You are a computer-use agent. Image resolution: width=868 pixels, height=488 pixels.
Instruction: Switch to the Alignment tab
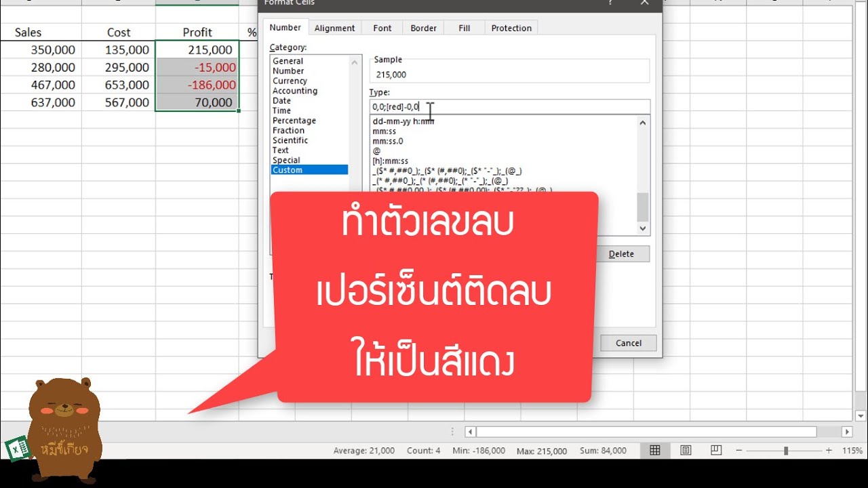(x=334, y=28)
